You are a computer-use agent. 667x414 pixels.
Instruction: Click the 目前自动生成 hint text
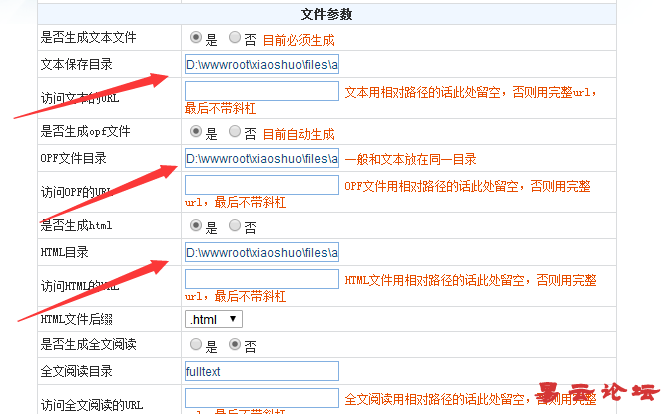tap(299, 134)
